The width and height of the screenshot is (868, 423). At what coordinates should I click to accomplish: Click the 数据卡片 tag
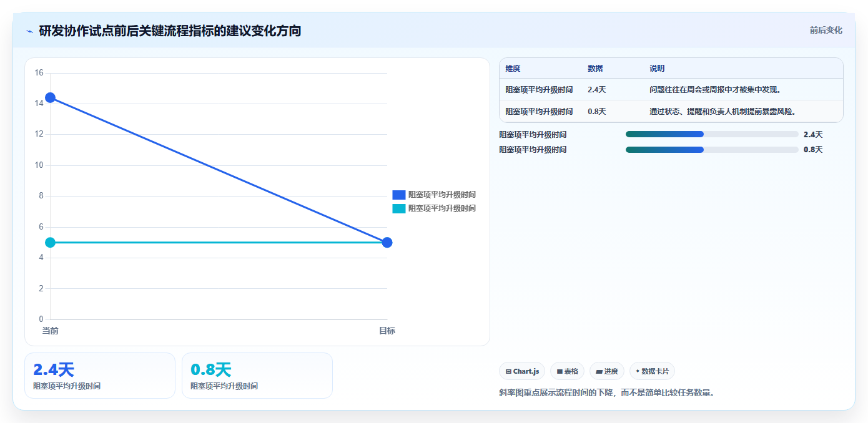click(652, 371)
